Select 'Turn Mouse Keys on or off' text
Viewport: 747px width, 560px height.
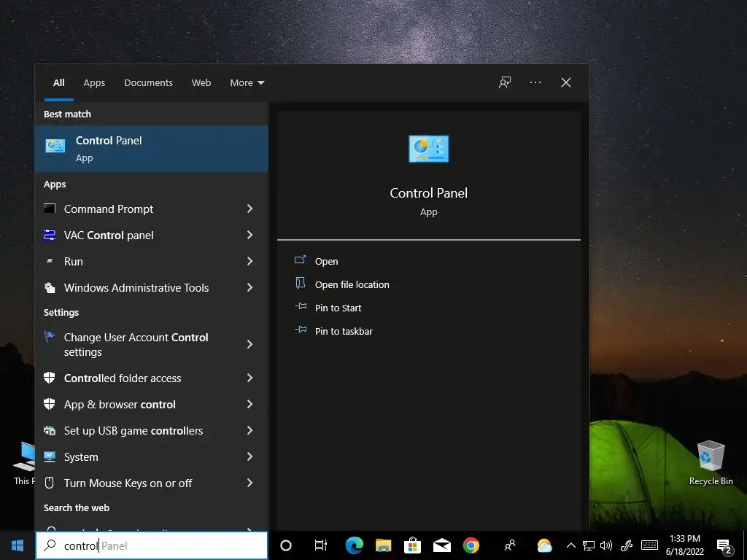[128, 483]
